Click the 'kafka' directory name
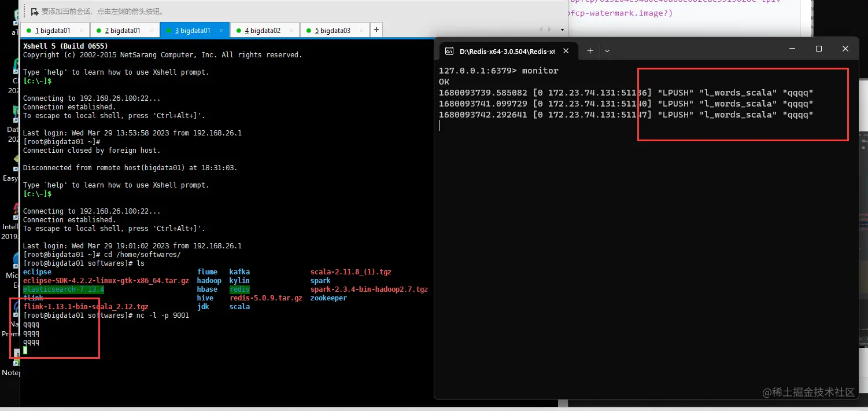The height and width of the screenshot is (411, 868). (239, 272)
